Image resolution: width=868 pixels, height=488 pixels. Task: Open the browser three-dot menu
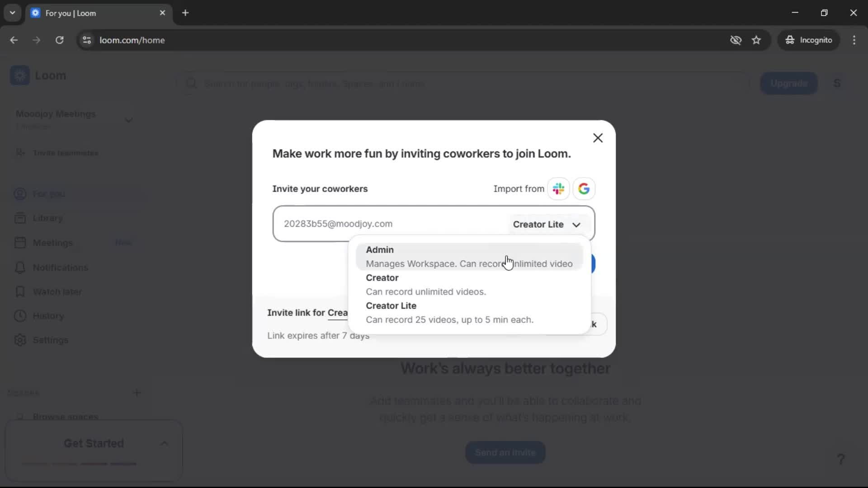pyautogui.click(x=854, y=40)
